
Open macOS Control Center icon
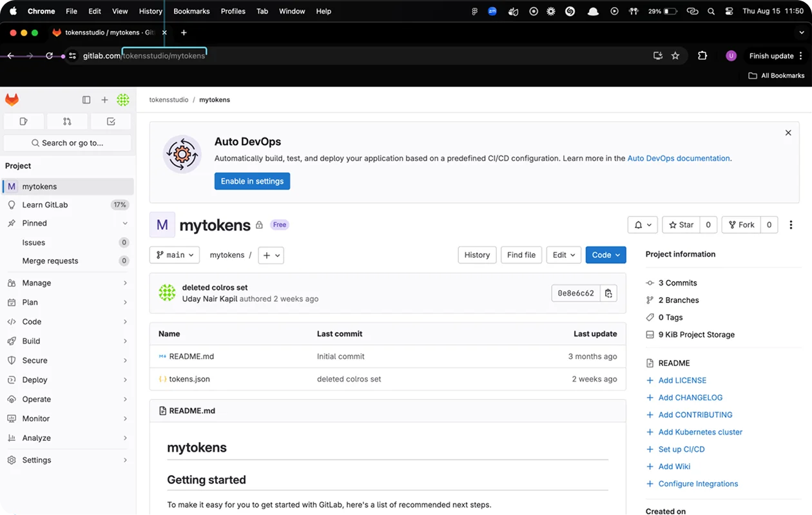tap(729, 11)
